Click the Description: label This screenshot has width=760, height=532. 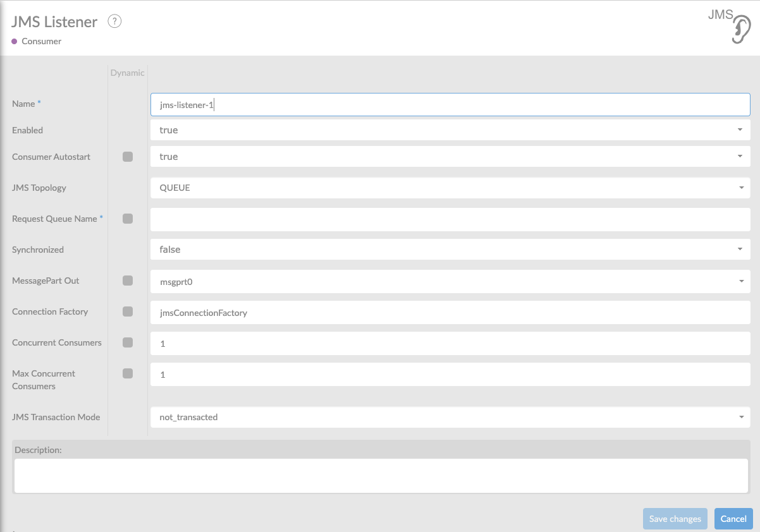(38, 450)
